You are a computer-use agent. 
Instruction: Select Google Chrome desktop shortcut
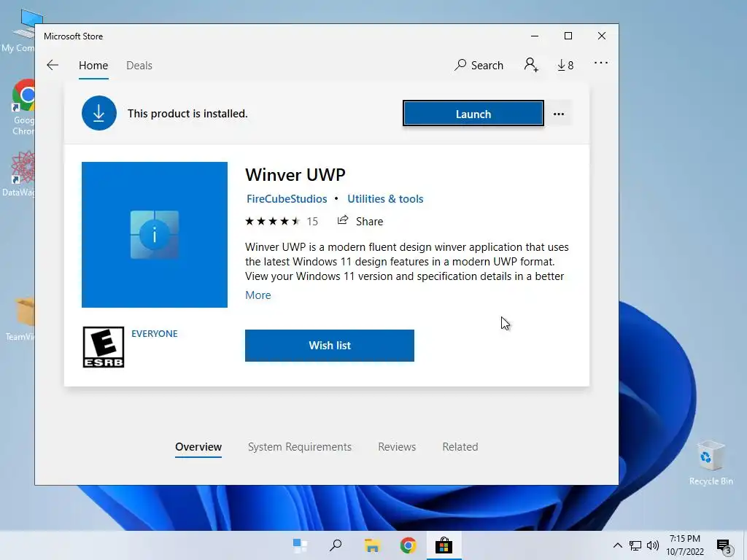click(x=24, y=108)
